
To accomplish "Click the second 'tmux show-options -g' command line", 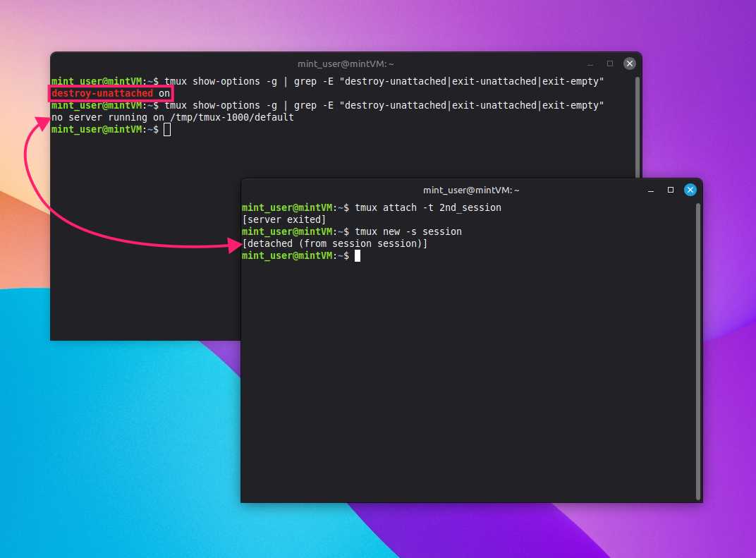I will point(384,105).
